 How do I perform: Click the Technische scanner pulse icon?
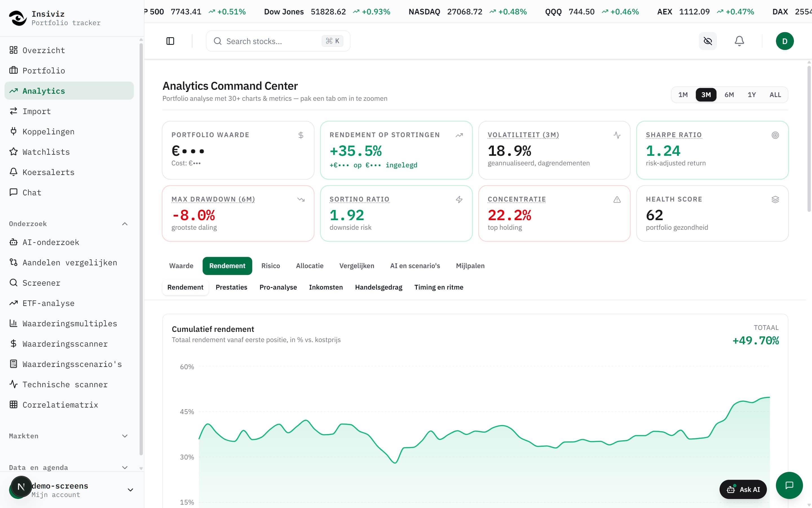pos(14,384)
